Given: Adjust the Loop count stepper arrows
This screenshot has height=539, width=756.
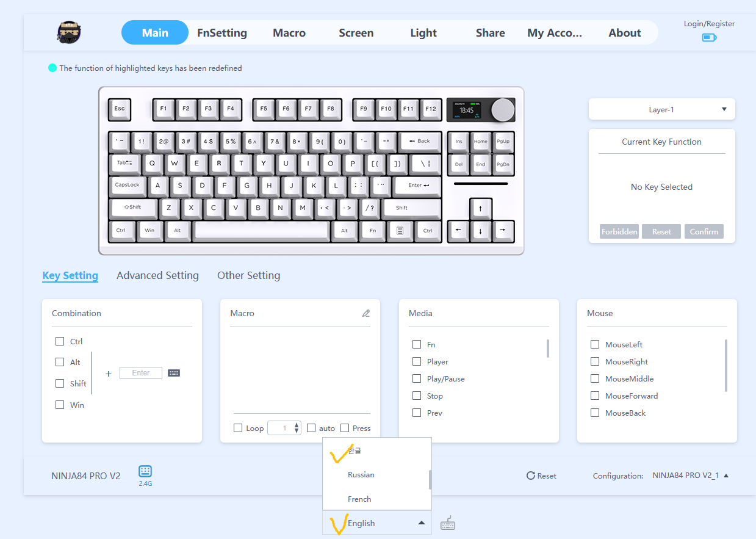Looking at the screenshot, I should pyautogui.click(x=297, y=428).
